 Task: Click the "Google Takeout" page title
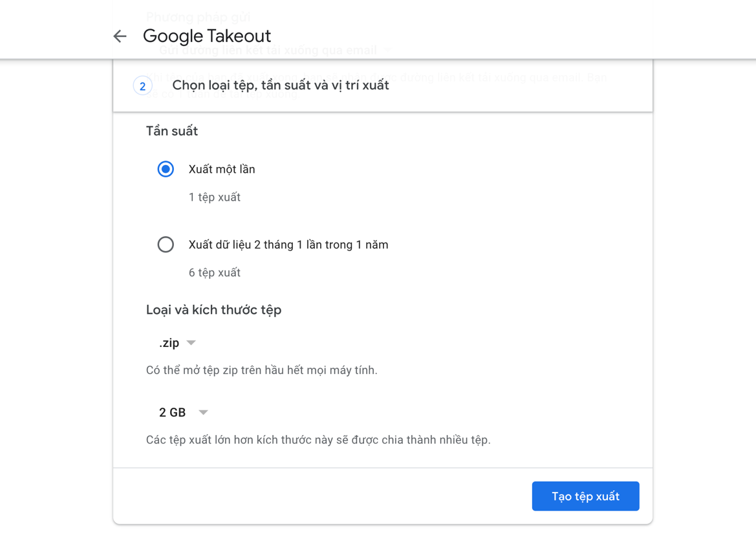[207, 36]
